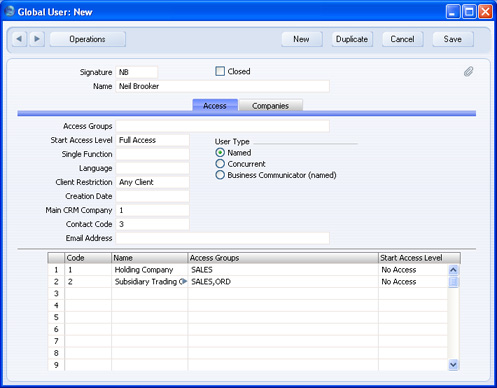Open the Operations menu
The image size is (497, 388).
coord(87,39)
